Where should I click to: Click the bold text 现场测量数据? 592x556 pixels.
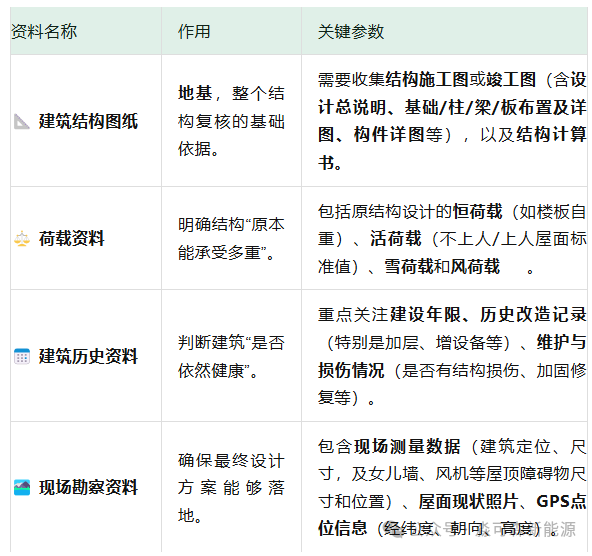(x=407, y=446)
